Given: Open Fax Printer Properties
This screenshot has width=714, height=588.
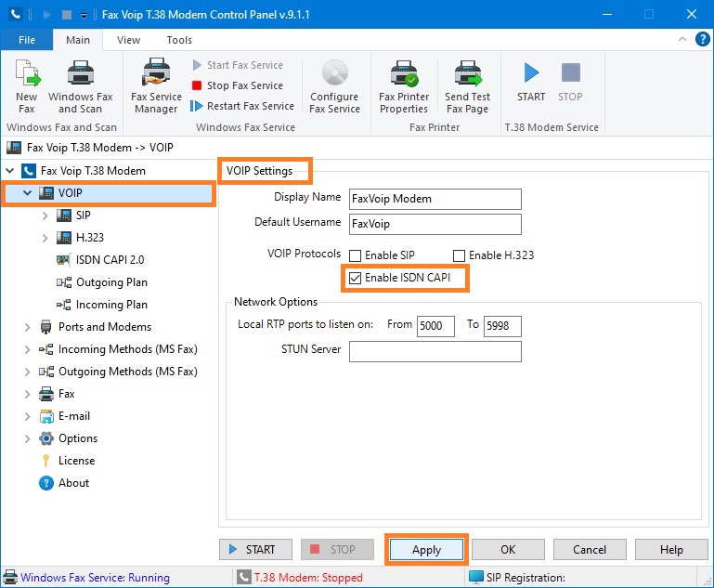Looking at the screenshot, I should (x=404, y=86).
